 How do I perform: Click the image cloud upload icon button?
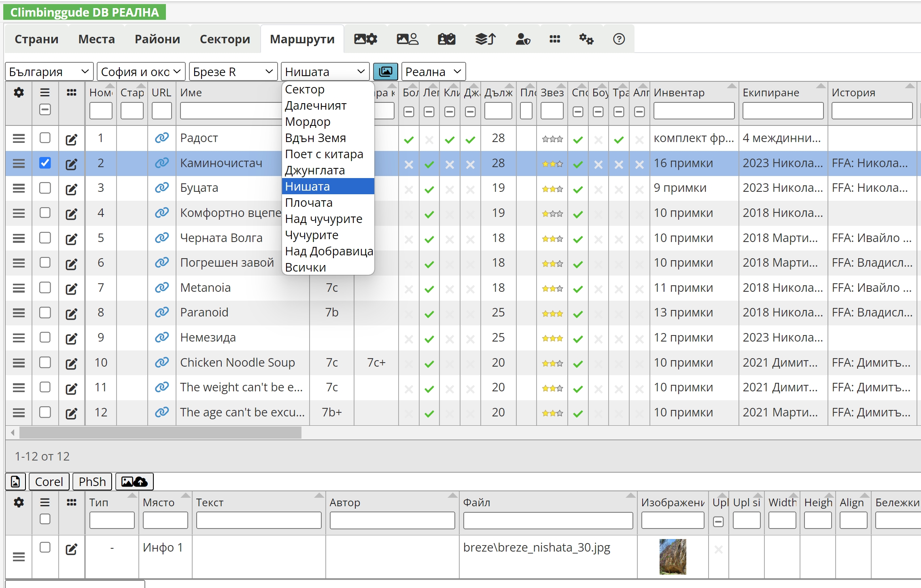134,482
